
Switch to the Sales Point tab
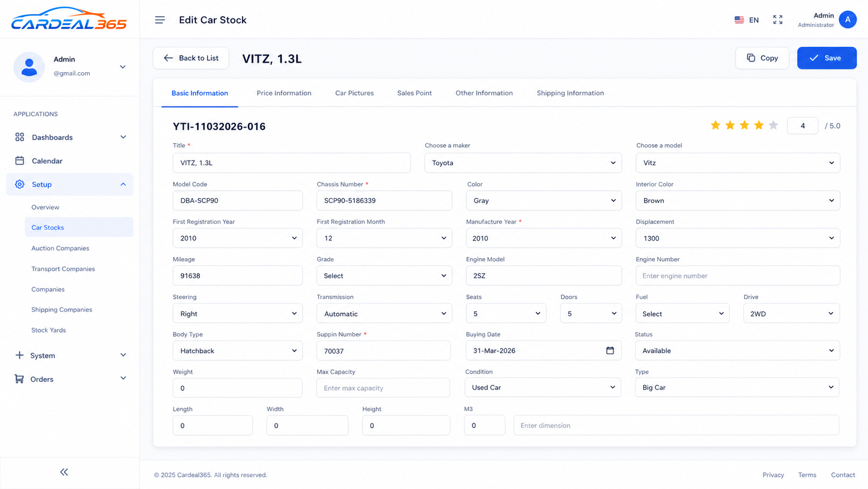(414, 93)
